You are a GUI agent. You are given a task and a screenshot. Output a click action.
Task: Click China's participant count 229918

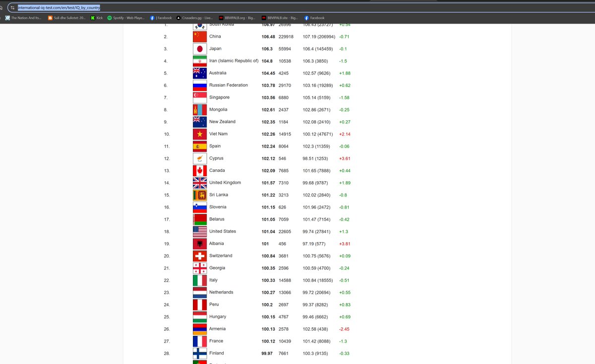286,37
